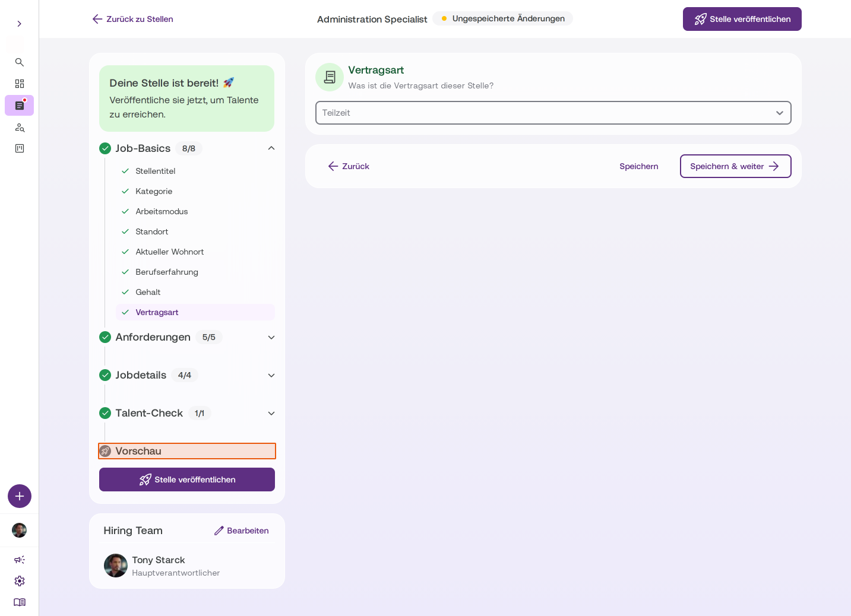Open the candidates search icon in sidebar
This screenshot has width=851, height=616.
pyautogui.click(x=19, y=127)
